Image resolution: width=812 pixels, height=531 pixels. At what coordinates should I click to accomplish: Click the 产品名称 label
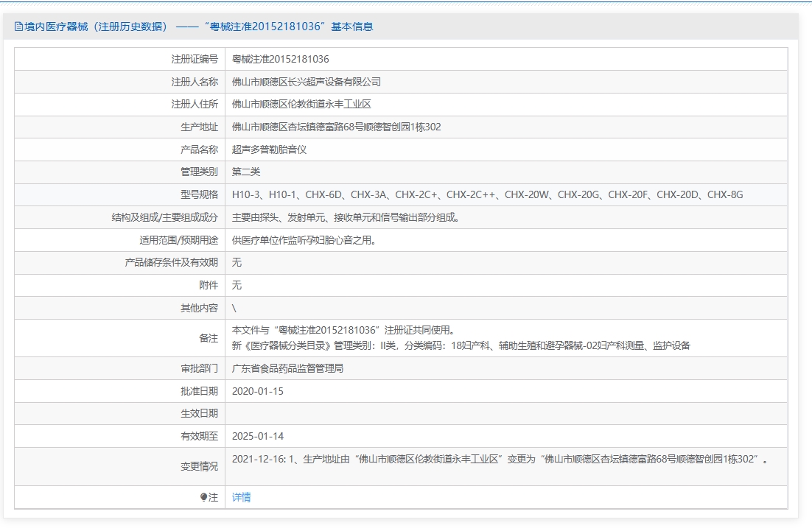(x=200, y=150)
